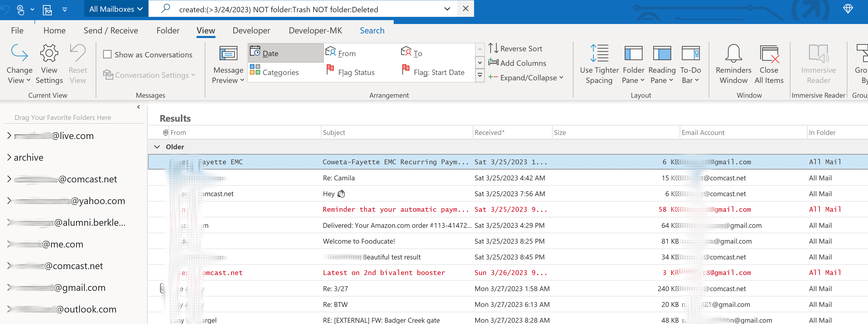Image resolution: width=868 pixels, height=324 pixels.
Task: Toggle Use Tighter Spacing
Action: [x=599, y=64]
